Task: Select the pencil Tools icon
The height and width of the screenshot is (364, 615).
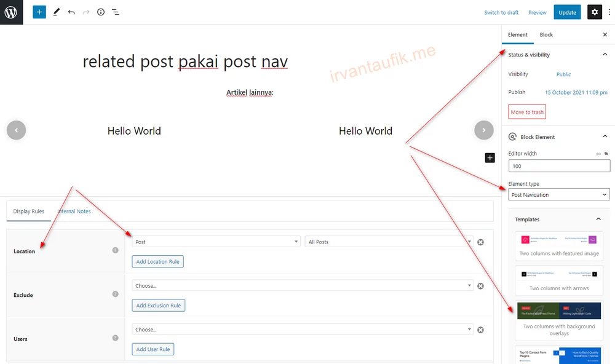Action: coord(57,12)
